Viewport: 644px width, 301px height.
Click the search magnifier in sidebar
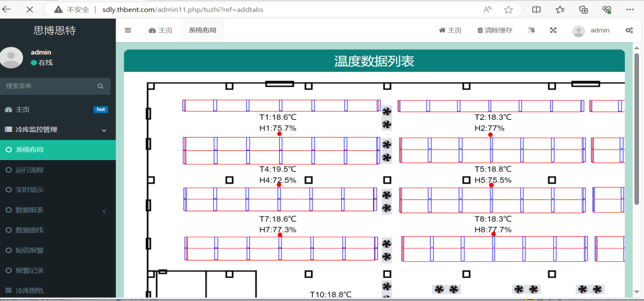click(x=101, y=86)
